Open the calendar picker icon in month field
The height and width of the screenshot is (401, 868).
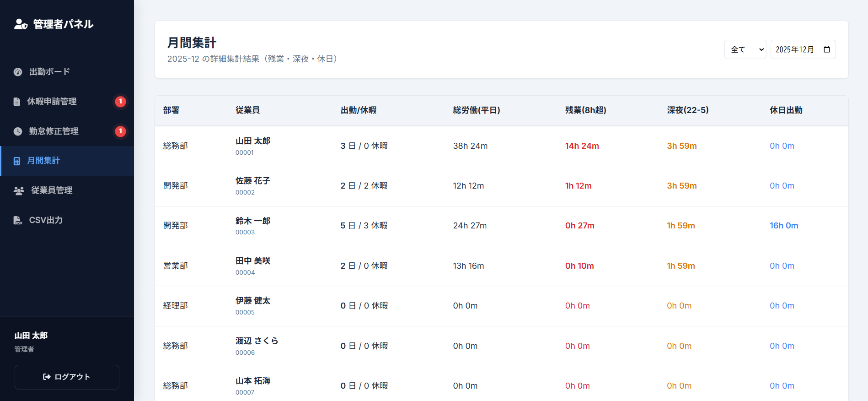point(826,49)
